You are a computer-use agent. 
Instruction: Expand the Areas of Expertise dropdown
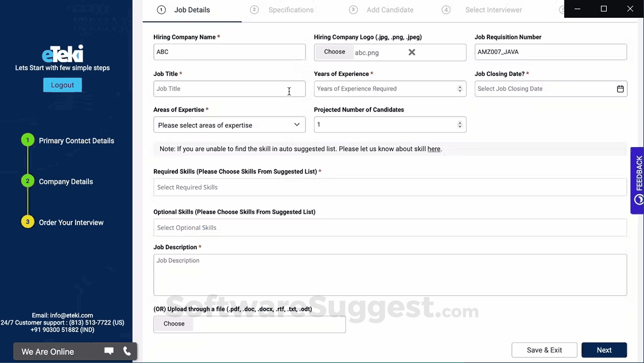pos(230,125)
